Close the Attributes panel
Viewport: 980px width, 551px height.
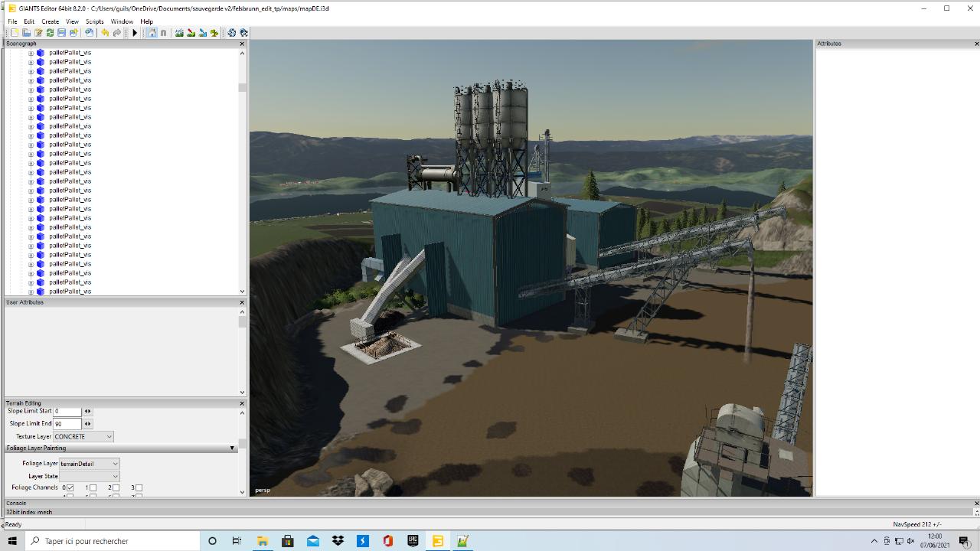point(976,44)
